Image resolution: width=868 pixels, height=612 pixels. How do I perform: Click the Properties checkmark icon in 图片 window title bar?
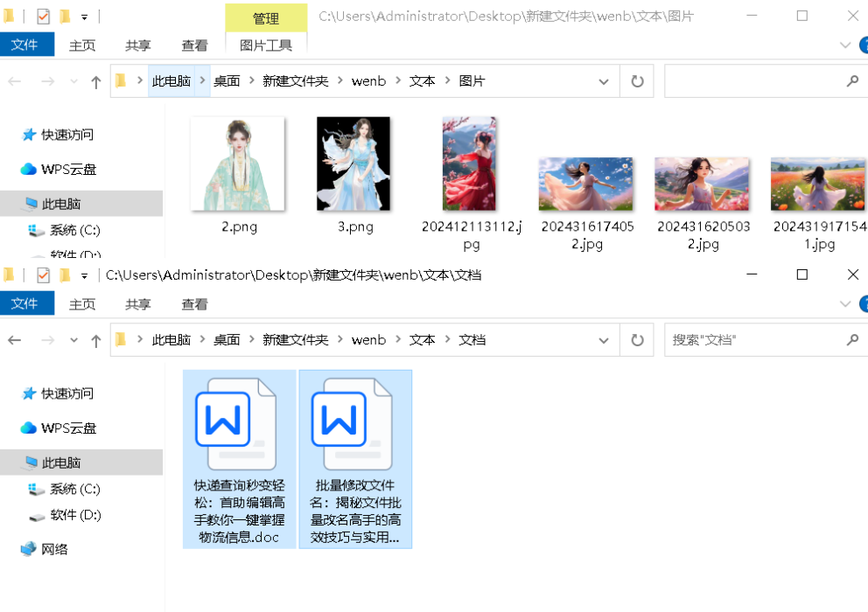[x=43, y=17]
